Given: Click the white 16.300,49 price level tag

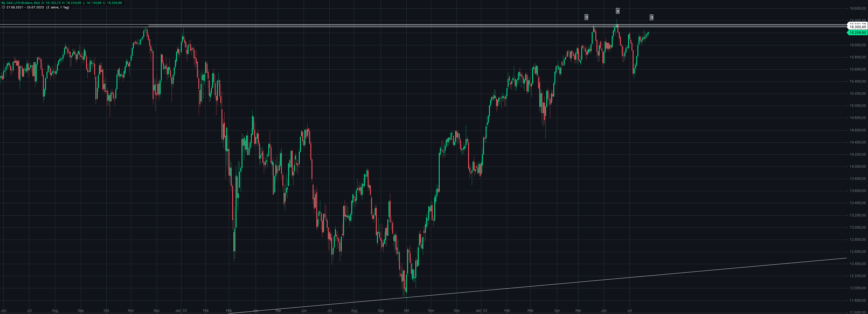Looking at the screenshot, I should pos(857,27).
